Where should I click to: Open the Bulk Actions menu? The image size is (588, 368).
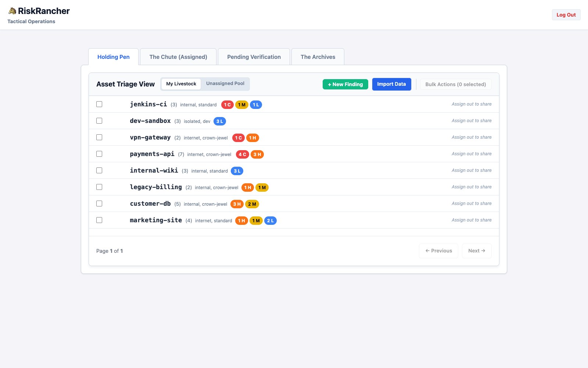[x=456, y=84]
